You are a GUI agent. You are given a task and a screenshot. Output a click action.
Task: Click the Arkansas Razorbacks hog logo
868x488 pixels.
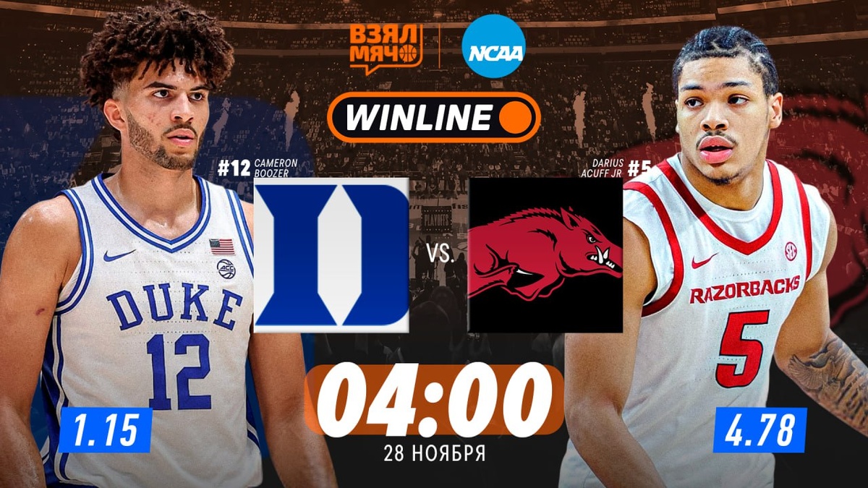(x=545, y=254)
